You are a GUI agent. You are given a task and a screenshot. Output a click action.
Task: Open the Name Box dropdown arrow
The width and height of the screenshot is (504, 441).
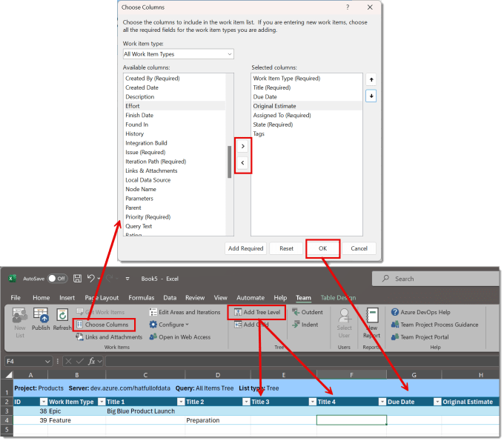47,362
